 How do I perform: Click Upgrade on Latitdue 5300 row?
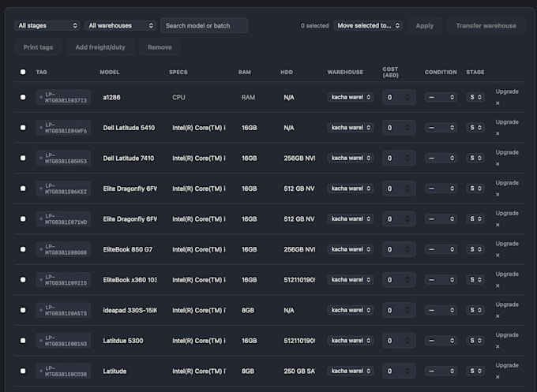click(x=507, y=335)
